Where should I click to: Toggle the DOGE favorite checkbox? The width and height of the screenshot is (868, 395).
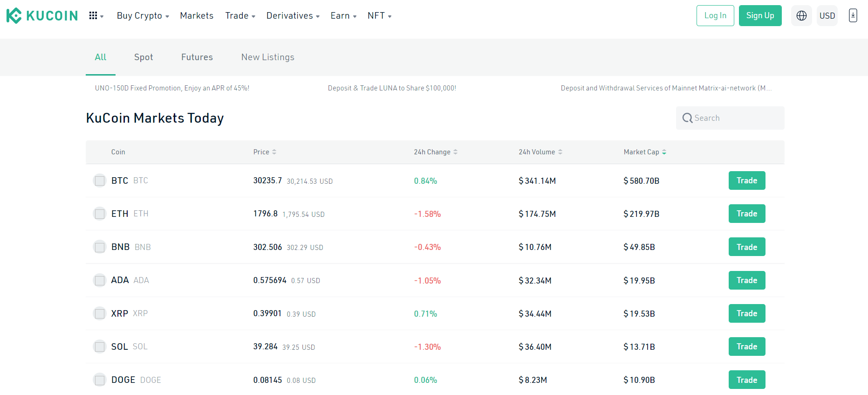(x=100, y=380)
